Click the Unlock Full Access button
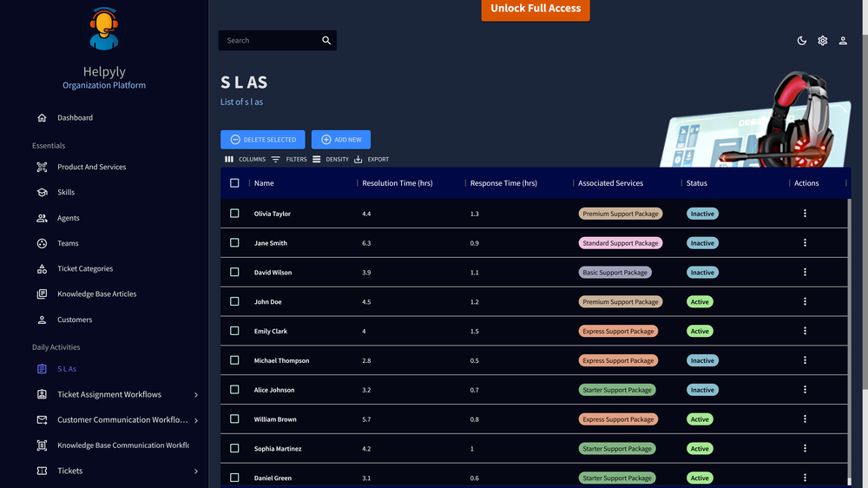 (536, 9)
